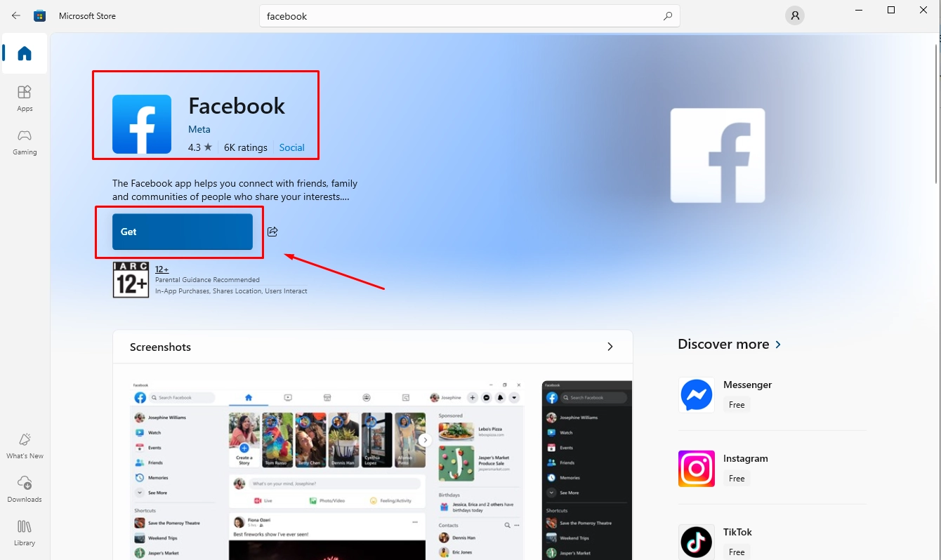The height and width of the screenshot is (560, 941).
Task: Open the Apps section in sidebar
Action: 25,98
